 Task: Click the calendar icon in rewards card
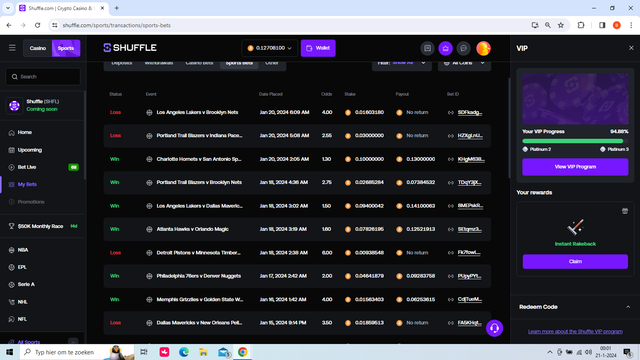tap(624, 211)
